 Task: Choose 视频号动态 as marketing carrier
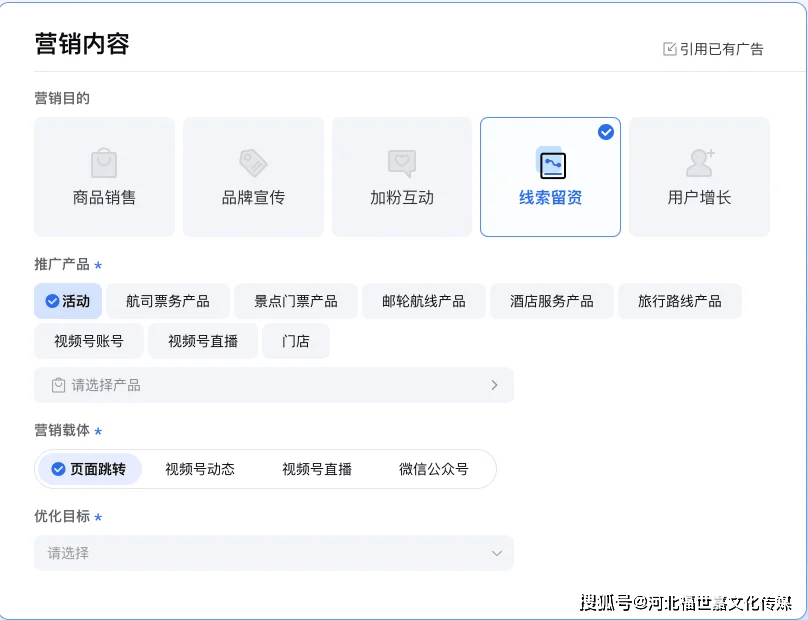click(x=200, y=469)
